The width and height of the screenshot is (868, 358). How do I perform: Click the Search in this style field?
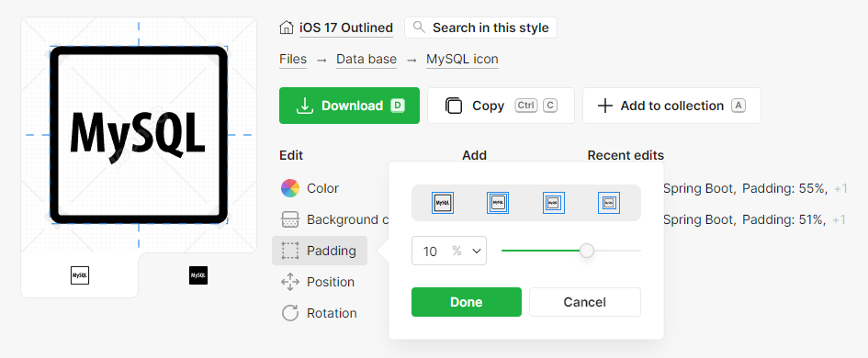pos(480,28)
